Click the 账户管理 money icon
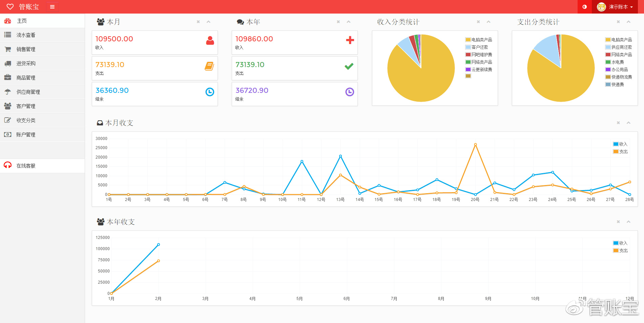 (x=7, y=135)
